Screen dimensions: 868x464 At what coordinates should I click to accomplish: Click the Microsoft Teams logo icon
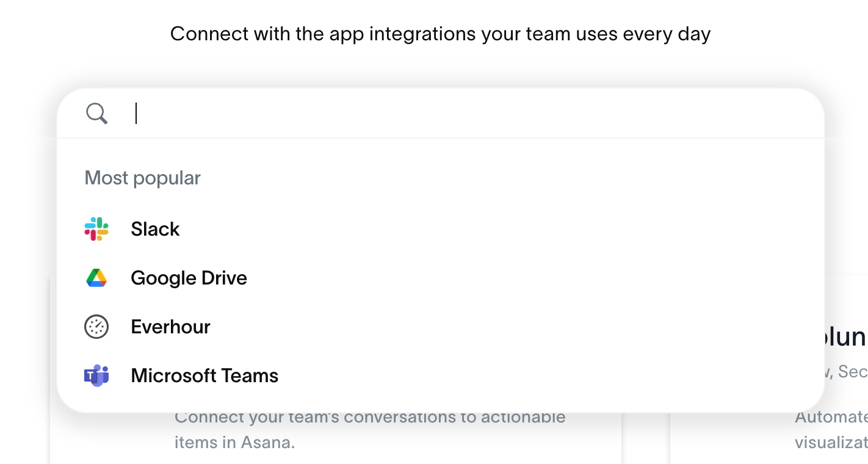click(96, 375)
